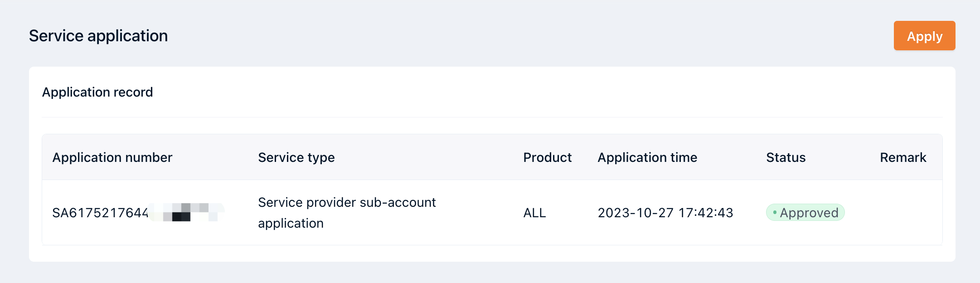Click the orange Apply button
This screenshot has height=283, width=980.
click(x=924, y=36)
